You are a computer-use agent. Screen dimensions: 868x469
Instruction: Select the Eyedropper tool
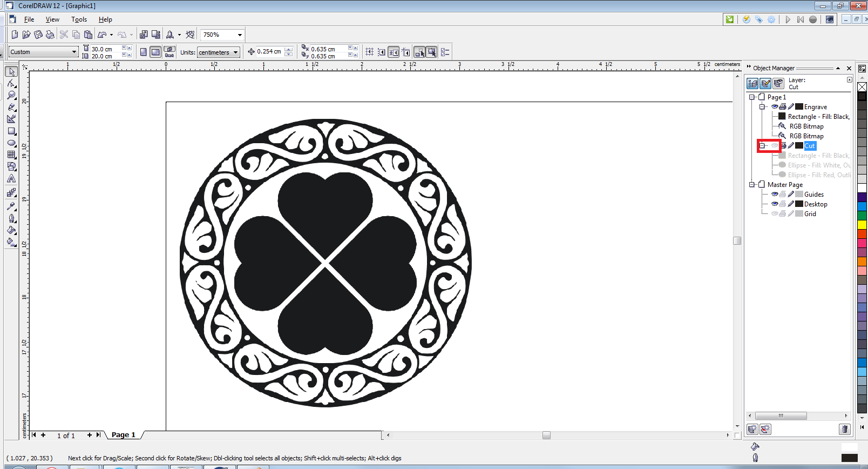[11, 206]
